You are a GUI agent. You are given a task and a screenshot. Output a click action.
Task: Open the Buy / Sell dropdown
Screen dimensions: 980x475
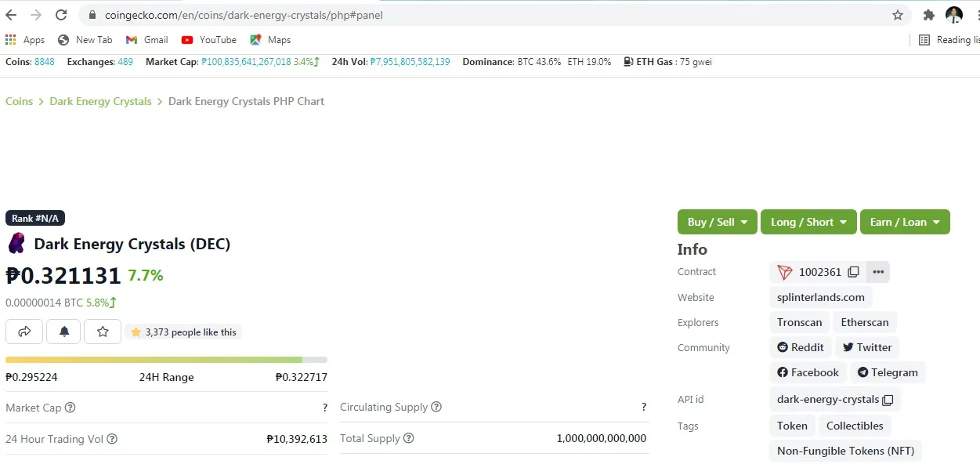point(718,222)
